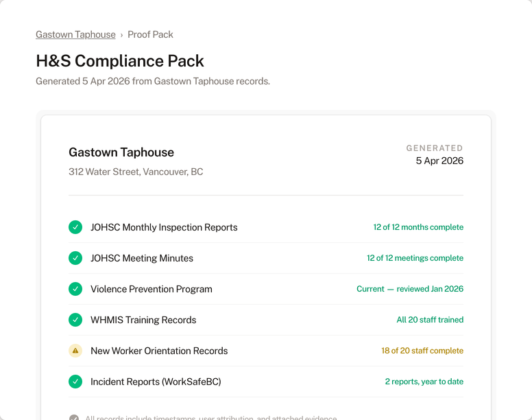Select the Proof Pack breadcrumb item

pyautogui.click(x=150, y=34)
